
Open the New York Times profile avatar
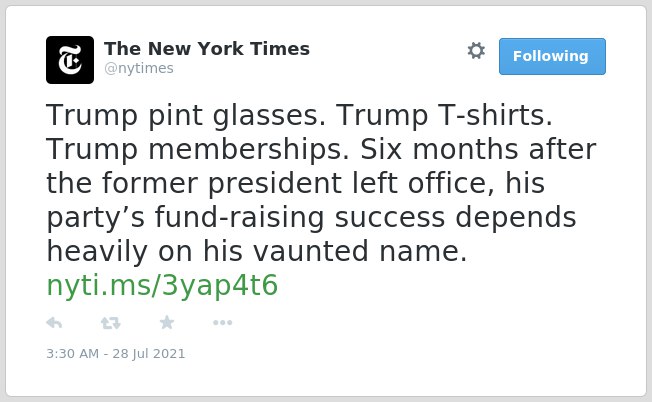[70, 60]
